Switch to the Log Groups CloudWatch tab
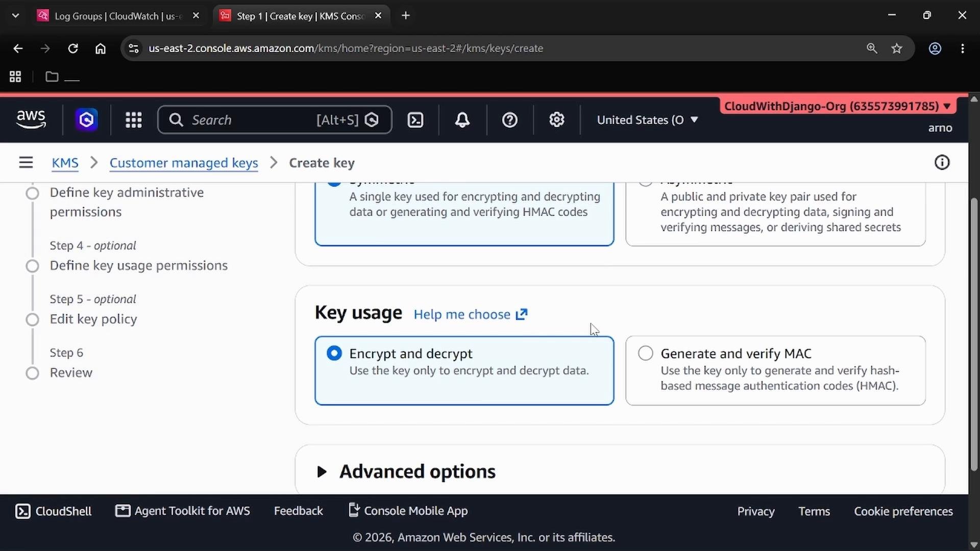This screenshot has height=551, width=980. [x=118, y=16]
